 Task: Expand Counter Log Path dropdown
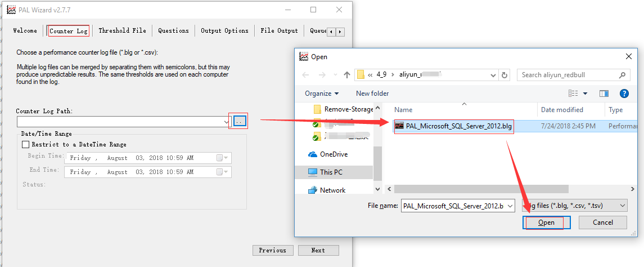point(227,122)
